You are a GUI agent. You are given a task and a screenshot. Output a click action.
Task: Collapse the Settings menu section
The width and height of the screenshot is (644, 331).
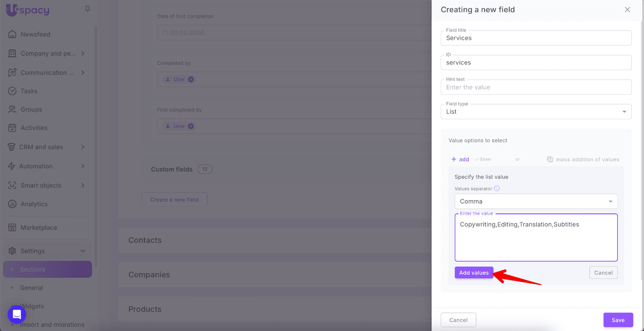[83, 251]
